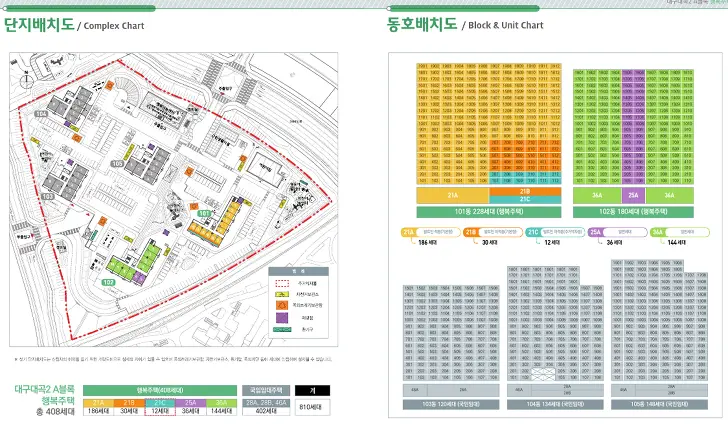Click the '30세대' cell in summary table
This screenshot has width=728, height=424.
tap(129, 411)
